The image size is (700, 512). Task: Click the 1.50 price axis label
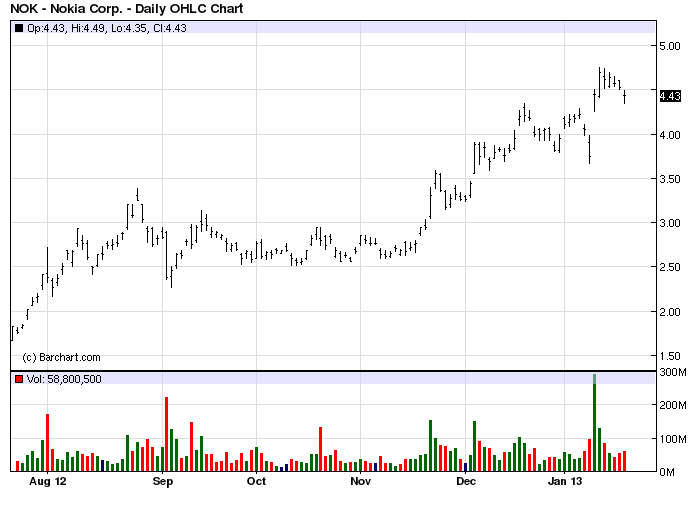[x=670, y=356]
